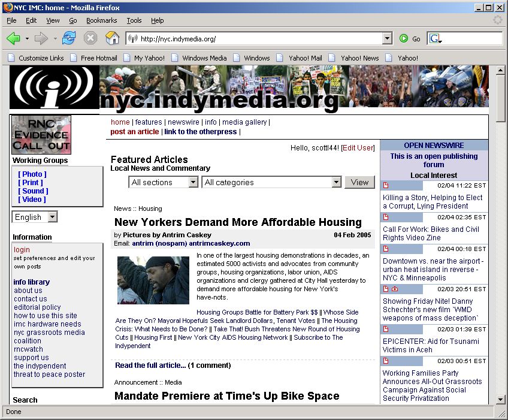Click the Indymedia (i) logo

point(54,87)
